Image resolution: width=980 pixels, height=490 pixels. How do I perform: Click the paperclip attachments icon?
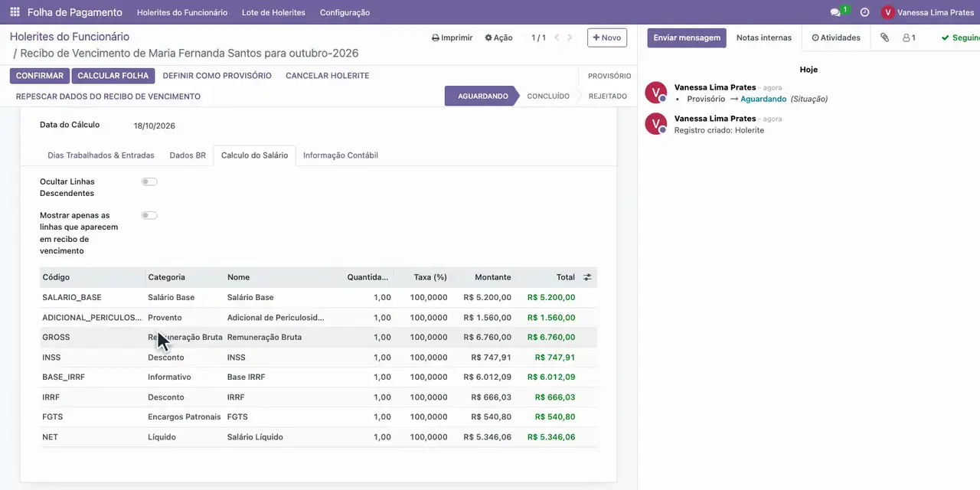click(x=884, y=38)
